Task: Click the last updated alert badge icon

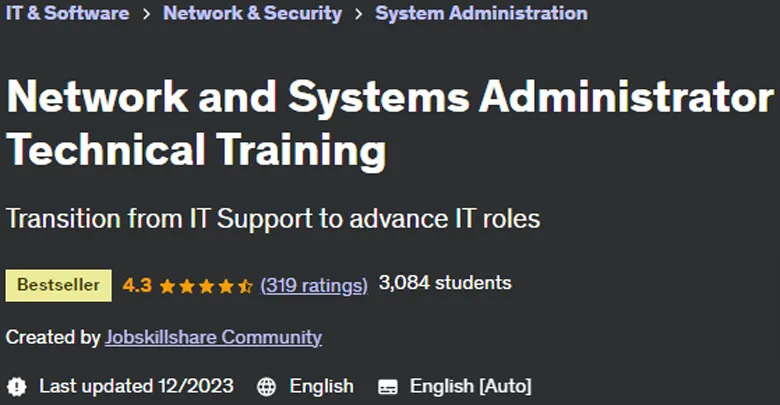Action: point(16,387)
